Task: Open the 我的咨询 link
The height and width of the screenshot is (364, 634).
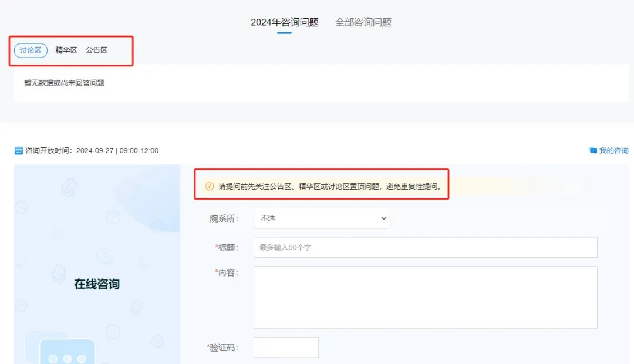Action: [x=613, y=150]
